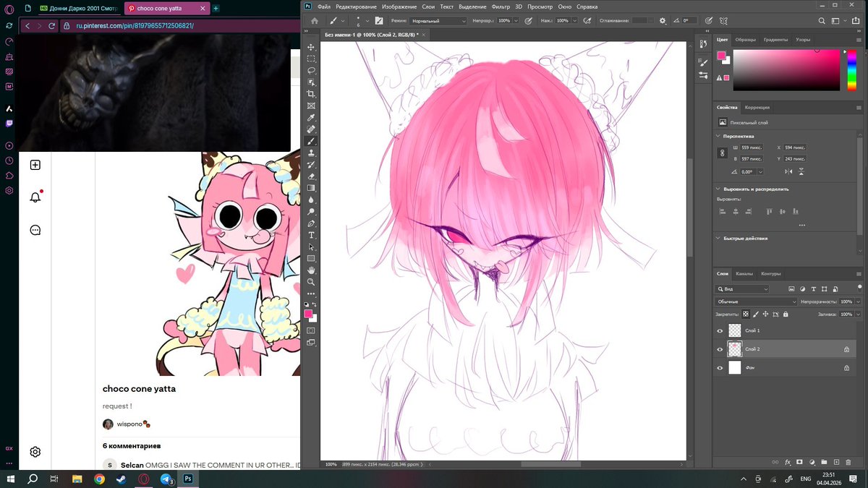Select the Horizontal Type tool
This screenshot has height=488, width=868.
coord(312,235)
